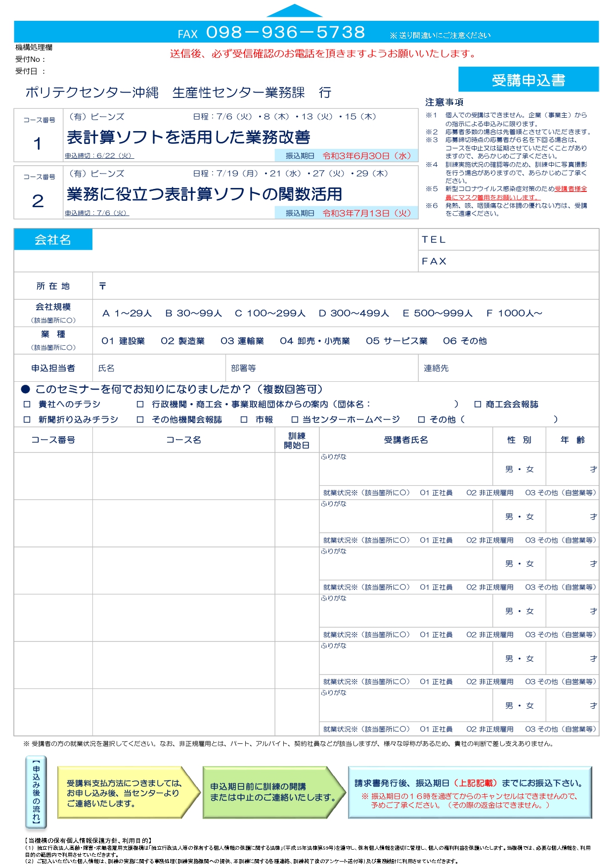
Task: Check the 行政機関・商工会 案内 checkbox
Action: click(x=140, y=404)
